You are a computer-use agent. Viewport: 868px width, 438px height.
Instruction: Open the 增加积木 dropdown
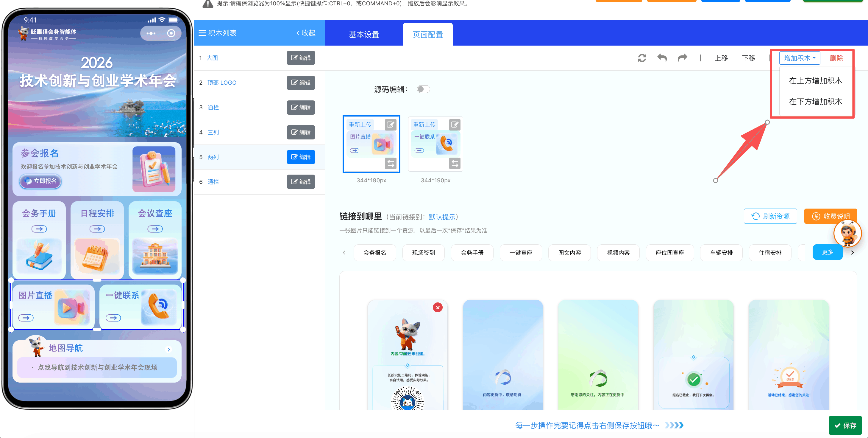tap(799, 58)
